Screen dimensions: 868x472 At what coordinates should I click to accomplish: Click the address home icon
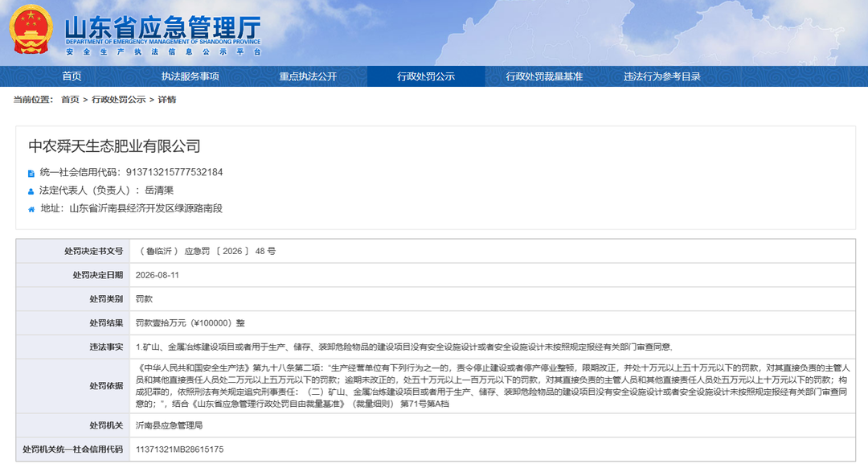click(x=31, y=209)
